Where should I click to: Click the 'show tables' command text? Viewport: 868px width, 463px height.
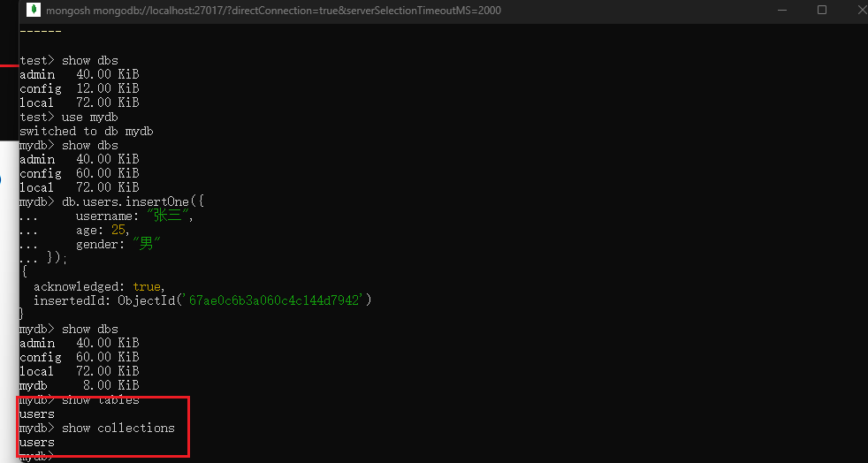[x=100, y=399]
